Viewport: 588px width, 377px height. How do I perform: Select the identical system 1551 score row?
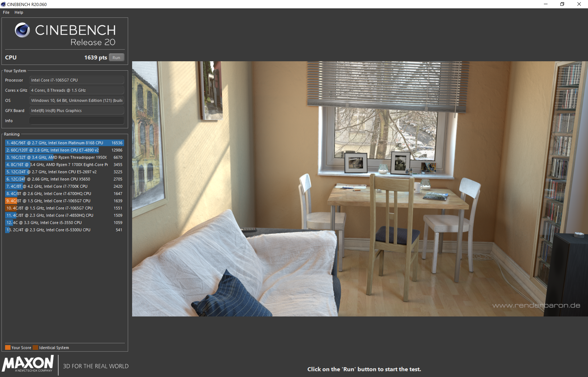point(64,208)
